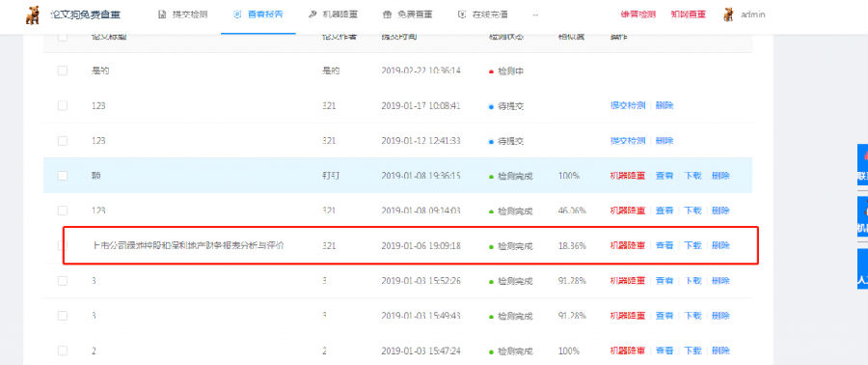View the report submitted at 15:52:26
Viewport: 868px width, 365px height.
665,281
